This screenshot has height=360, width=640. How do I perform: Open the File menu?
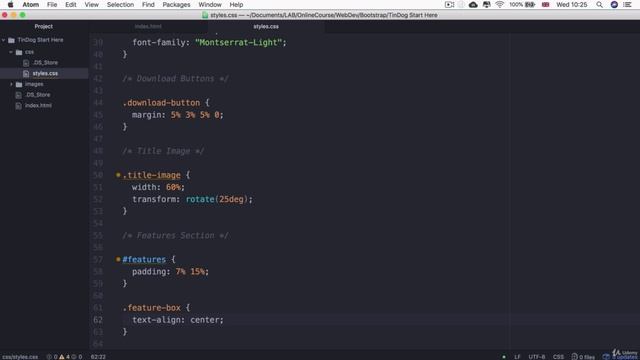point(52,4)
